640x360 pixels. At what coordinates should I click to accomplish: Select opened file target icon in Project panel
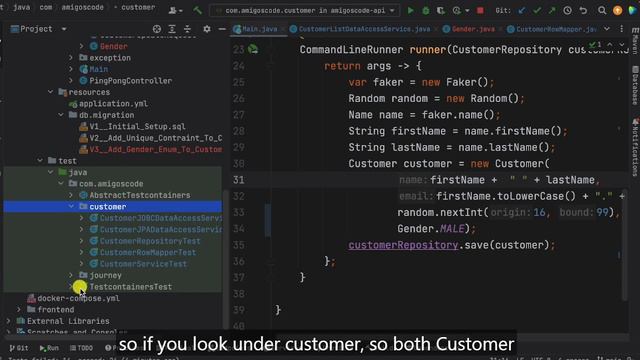157,29
